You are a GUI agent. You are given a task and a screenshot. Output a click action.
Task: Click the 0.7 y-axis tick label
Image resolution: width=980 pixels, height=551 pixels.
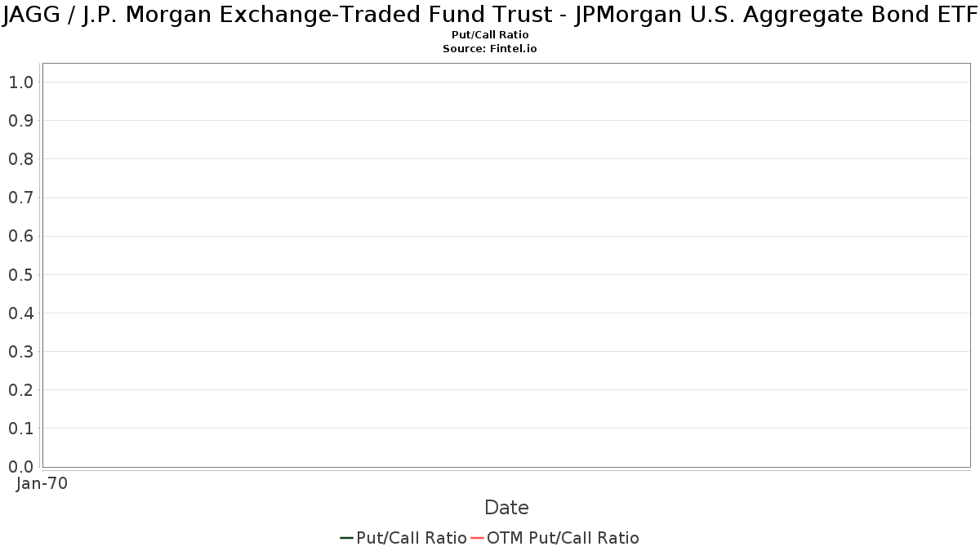[20, 198]
